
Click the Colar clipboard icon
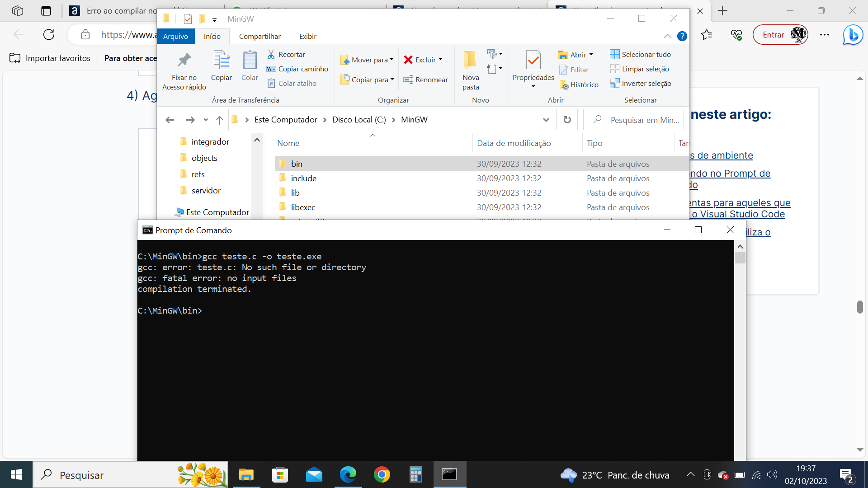(250, 60)
